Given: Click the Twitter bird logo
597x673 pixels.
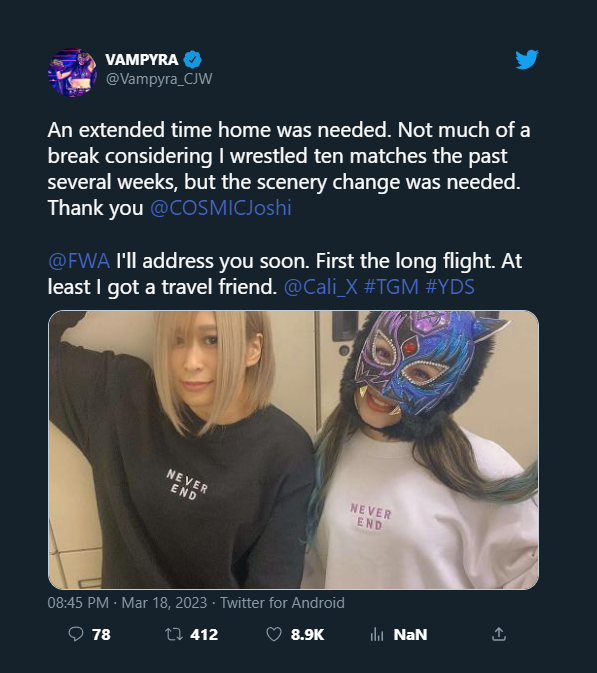Looking at the screenshot, I should click(x=527, y=59).
